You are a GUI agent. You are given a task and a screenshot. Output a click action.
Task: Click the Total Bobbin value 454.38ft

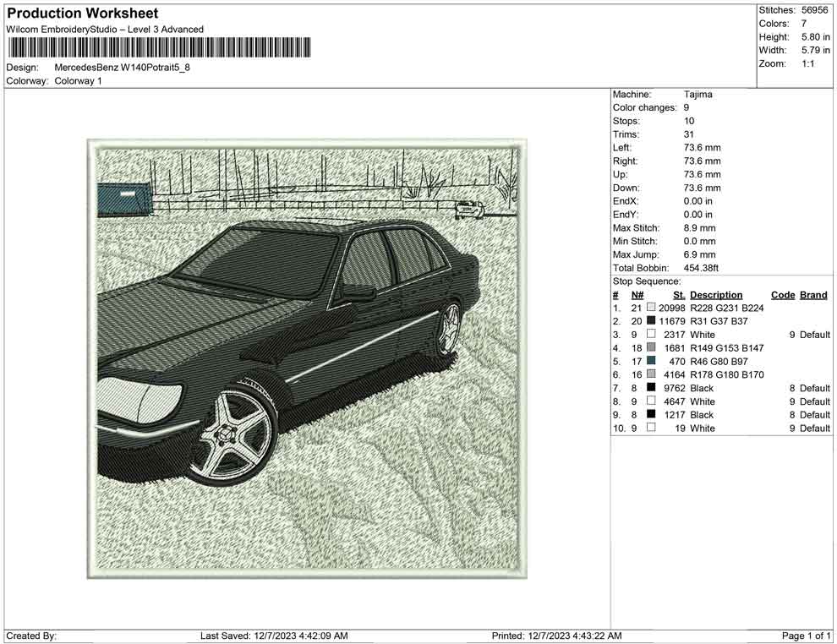coord(701,268)
